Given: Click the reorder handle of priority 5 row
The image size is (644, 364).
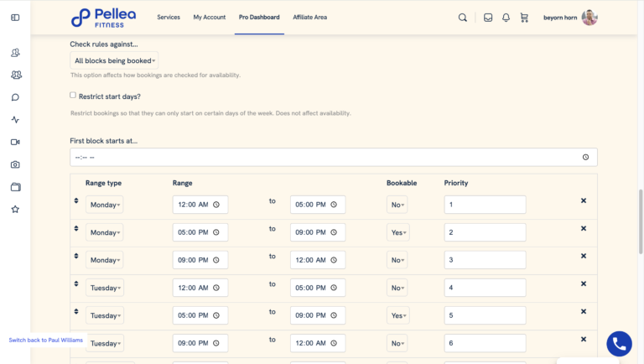Looking at the screenshot, I should (76, 311).
